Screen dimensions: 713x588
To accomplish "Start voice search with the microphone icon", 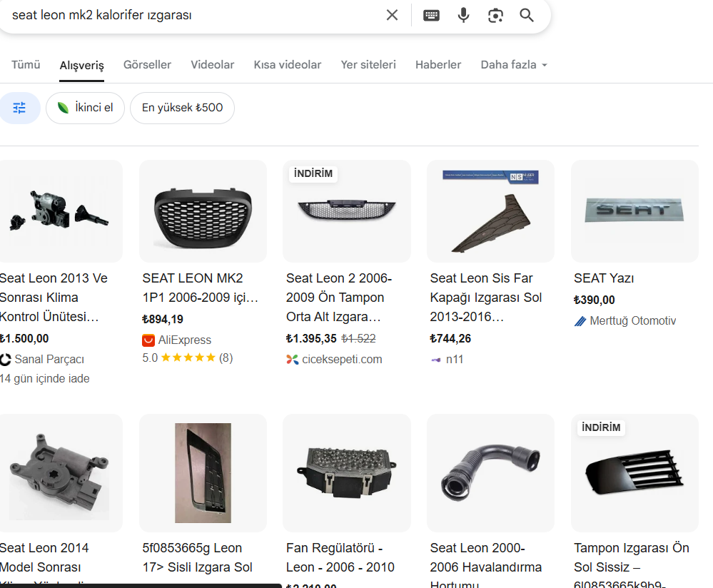I will [x=463, y=15].
